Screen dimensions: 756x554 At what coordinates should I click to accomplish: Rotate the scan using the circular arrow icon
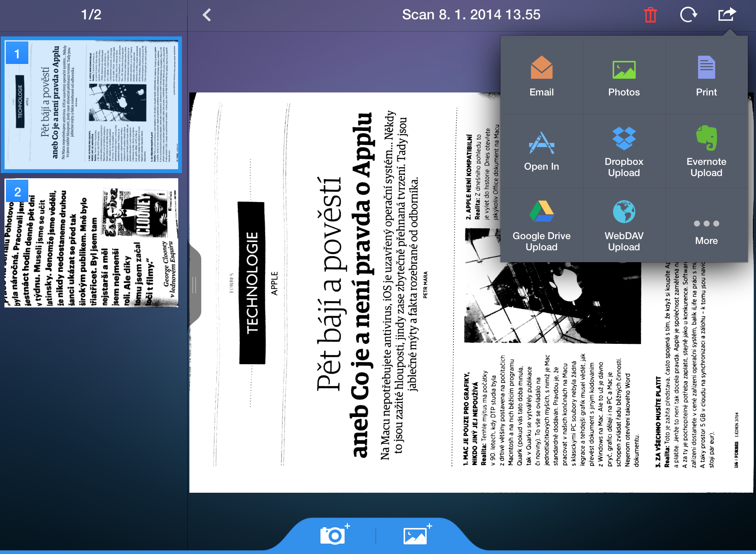(688, 15)
